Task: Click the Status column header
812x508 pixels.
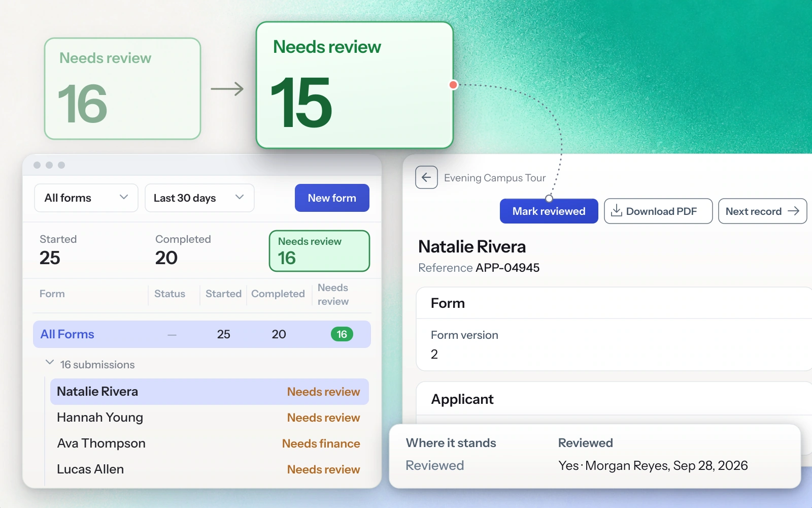Action: 170,294
